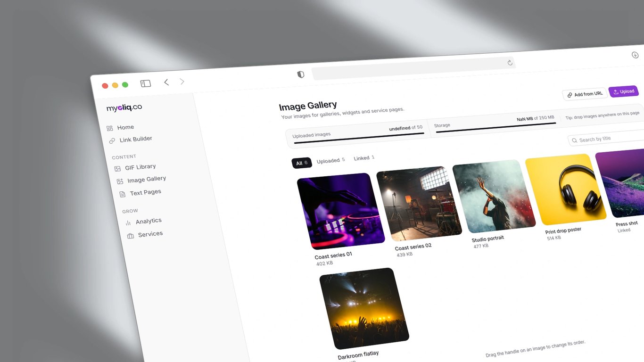Click the Services briefcase icon
Image resolution: width=644 pixels, height=362 pixels.
pyautogui.click(x=131, y=236)
